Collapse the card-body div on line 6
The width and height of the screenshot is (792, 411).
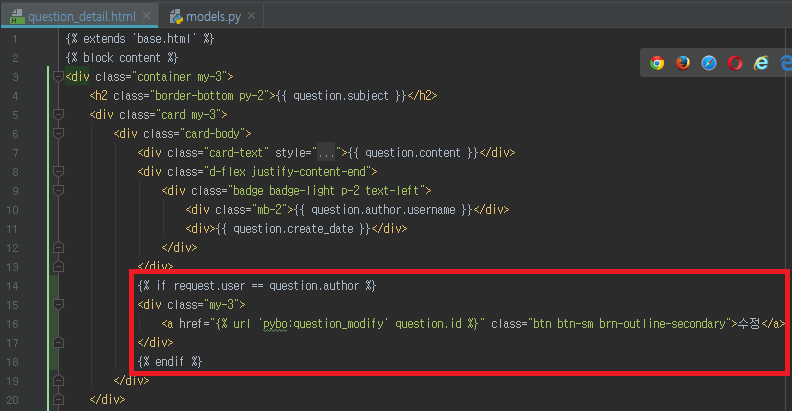pos(58,134)
